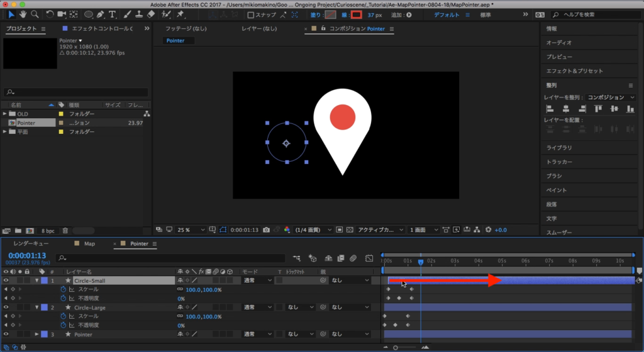This screenshot has width=644, height=352.
Task: Click the red stroke color swatch
Action: (x=357, y=15)
